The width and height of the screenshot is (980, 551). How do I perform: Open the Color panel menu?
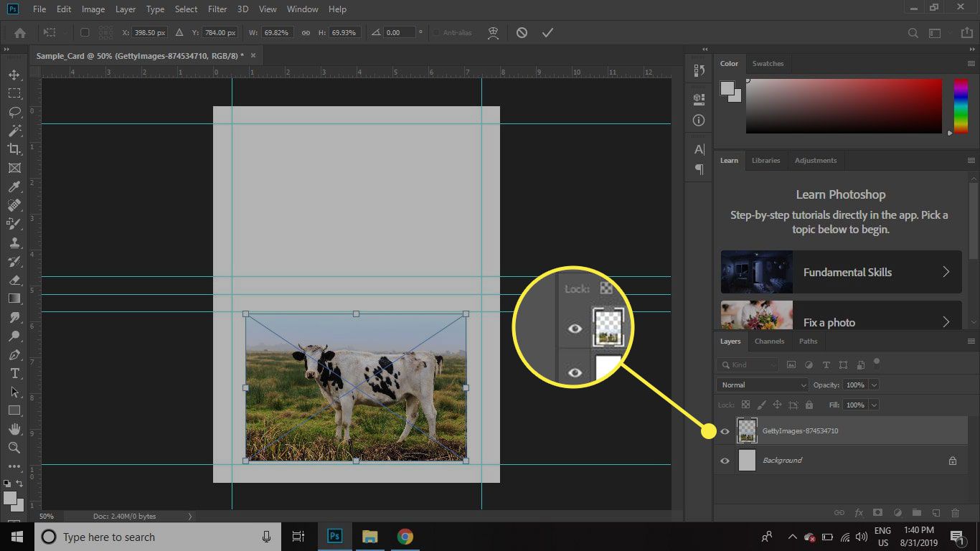click(971, 64)
